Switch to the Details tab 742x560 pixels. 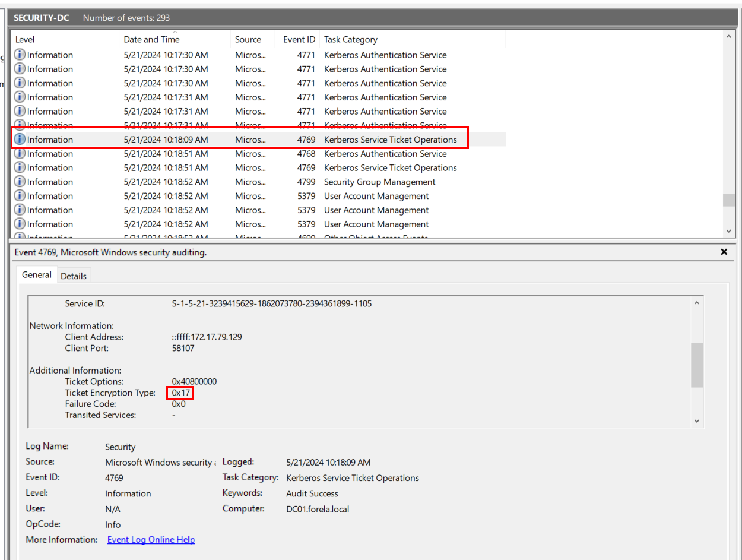(x=74, y=276)
